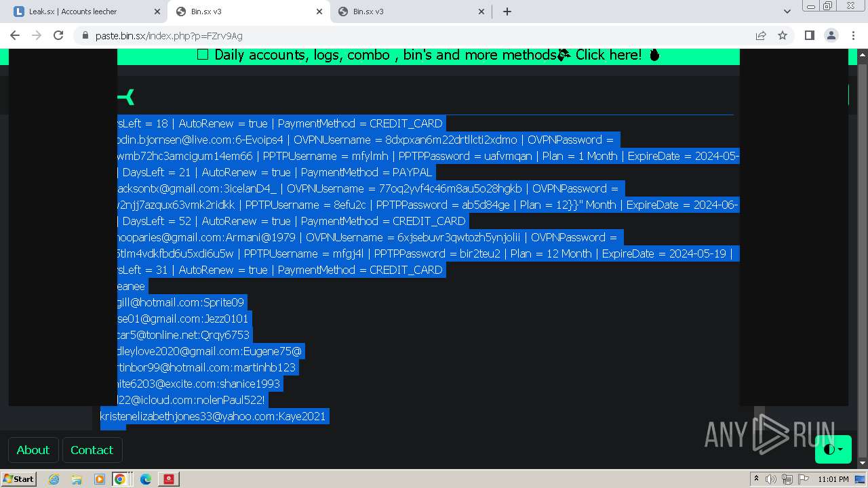Open the tab search dropdown chevron
868x488 pixels.
(787, 12)
